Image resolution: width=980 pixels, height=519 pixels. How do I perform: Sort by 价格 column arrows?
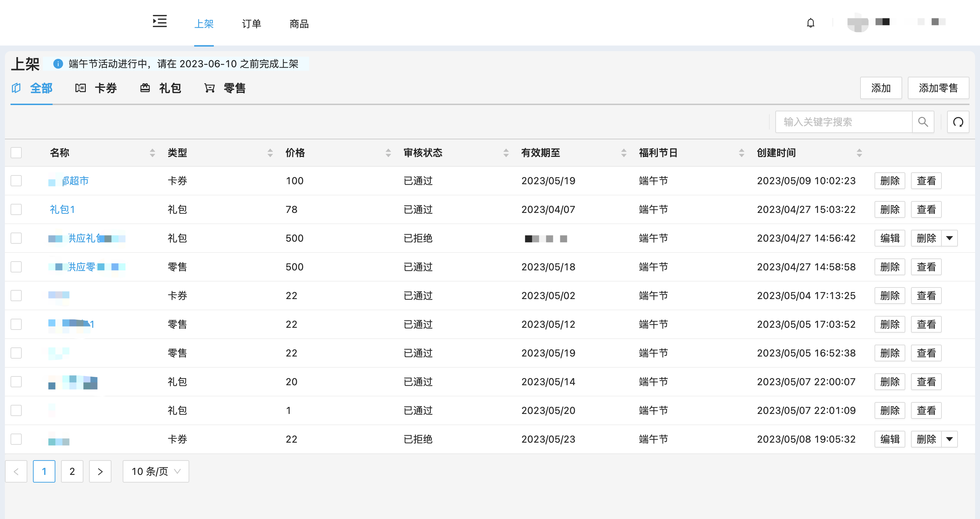(388, 153)
